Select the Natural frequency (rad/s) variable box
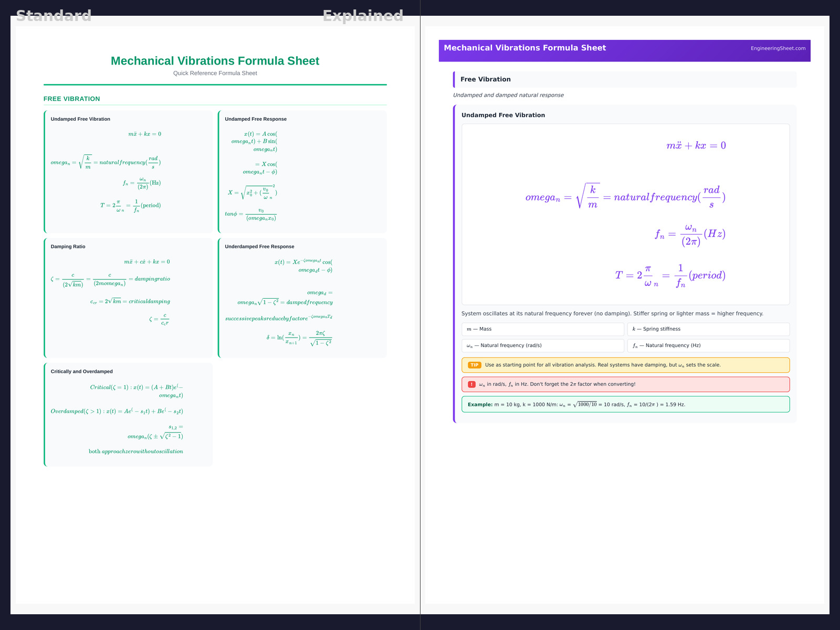Image resolution: width=840 pixels, height=630 pixels. click(x=542, y=345)
